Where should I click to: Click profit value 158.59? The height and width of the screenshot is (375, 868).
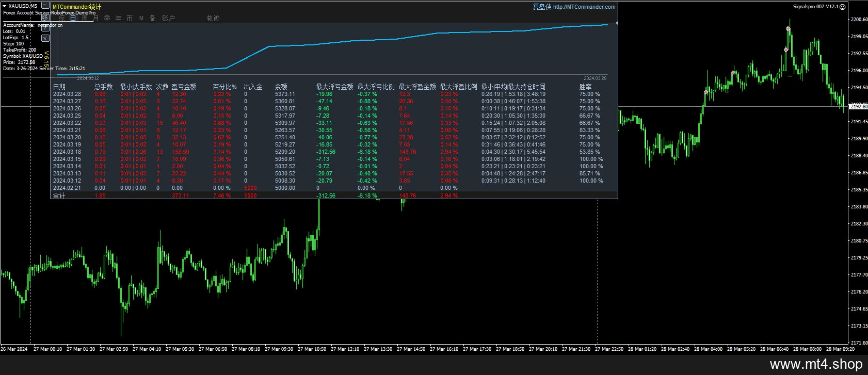click(180, 152)
